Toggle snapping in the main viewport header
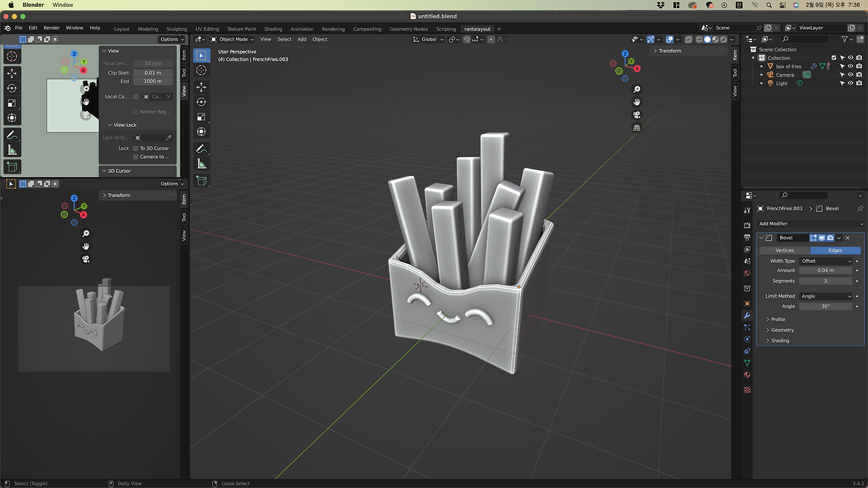 467,39
